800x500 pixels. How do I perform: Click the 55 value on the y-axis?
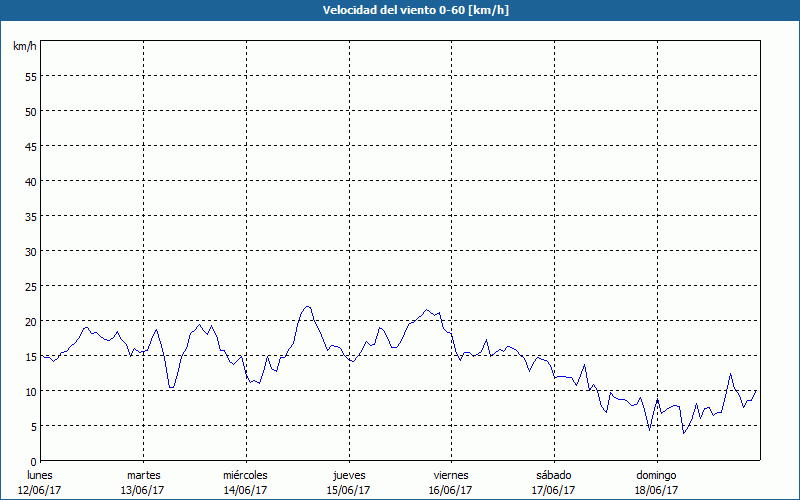(30, 76)
